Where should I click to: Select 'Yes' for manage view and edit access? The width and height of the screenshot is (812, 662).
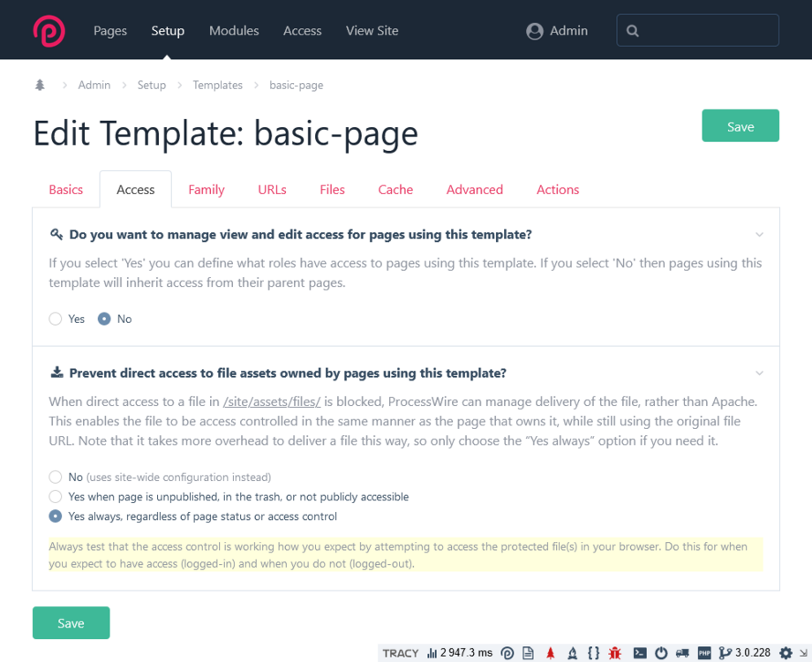56,319
